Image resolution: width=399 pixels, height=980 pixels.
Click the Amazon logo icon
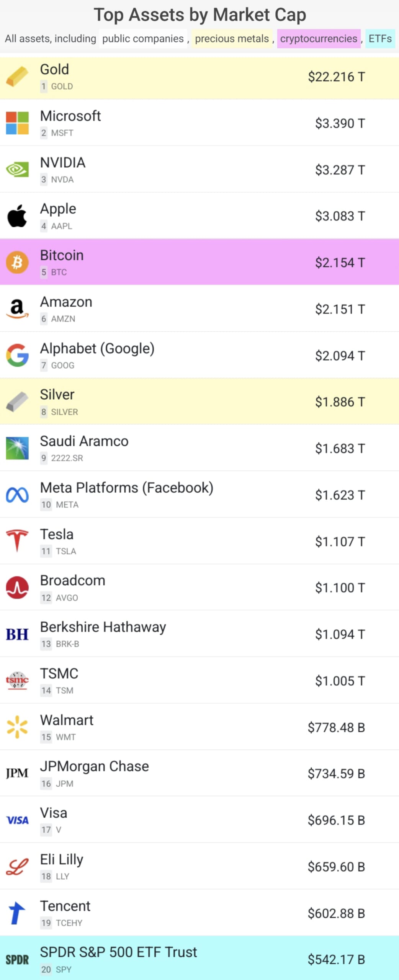pos(17,309)
